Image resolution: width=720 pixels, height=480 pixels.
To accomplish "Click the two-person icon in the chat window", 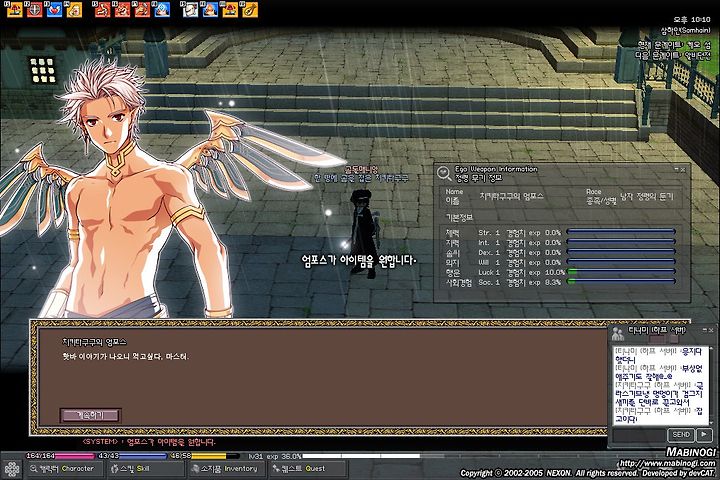I will click(618, 334).
